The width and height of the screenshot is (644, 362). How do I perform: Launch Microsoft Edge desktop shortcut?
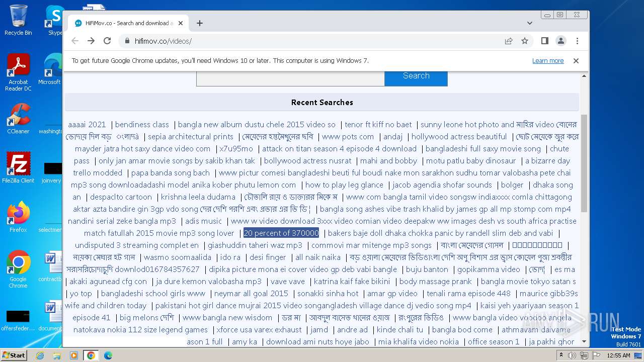tap(50, 70)
